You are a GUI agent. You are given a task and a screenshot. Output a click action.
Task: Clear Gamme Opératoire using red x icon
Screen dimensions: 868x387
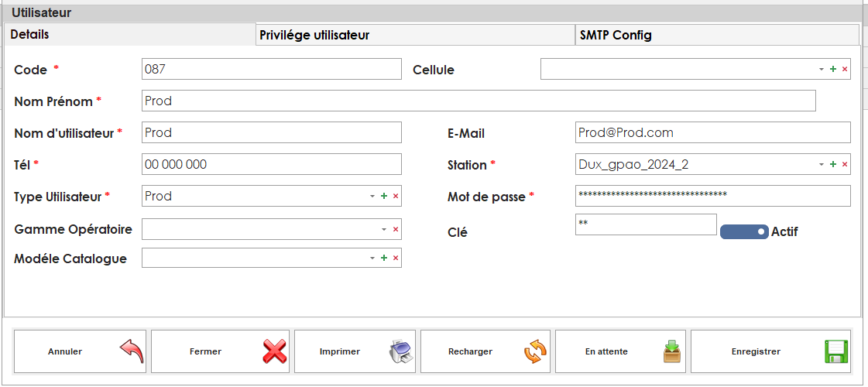click(x=396, y=230)
